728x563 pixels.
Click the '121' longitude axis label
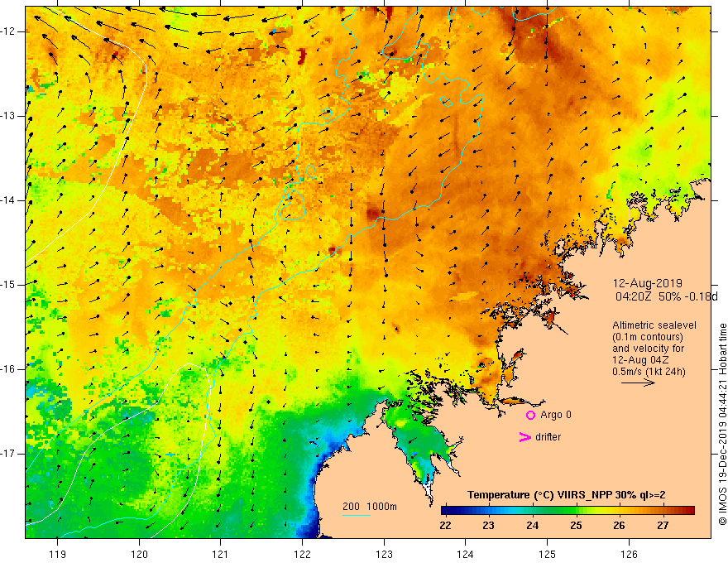pos(221,554)
